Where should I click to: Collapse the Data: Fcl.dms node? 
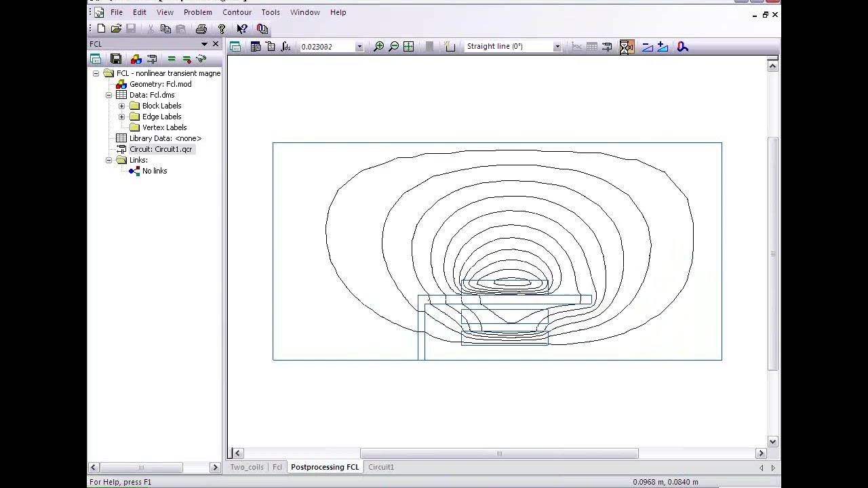coord(108,95)
